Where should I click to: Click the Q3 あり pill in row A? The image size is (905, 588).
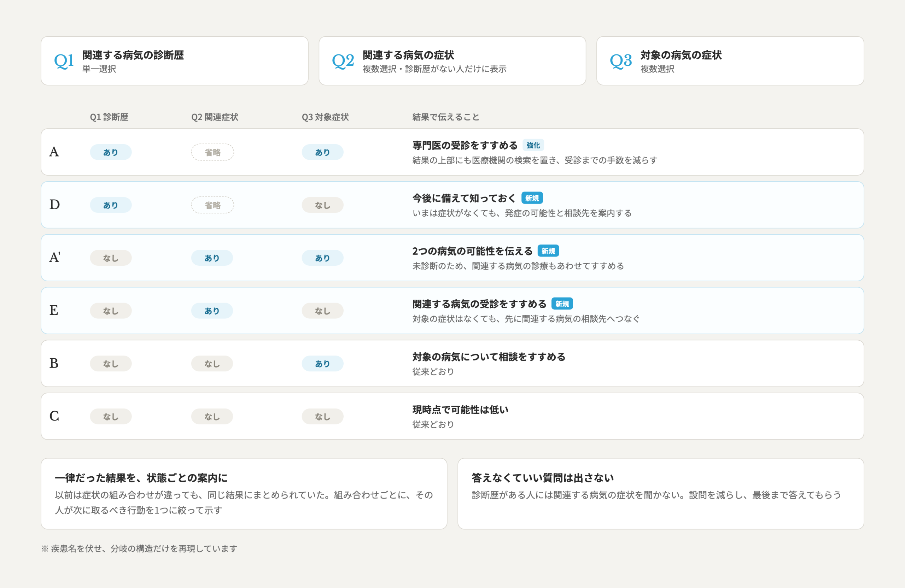click(322, 152)
